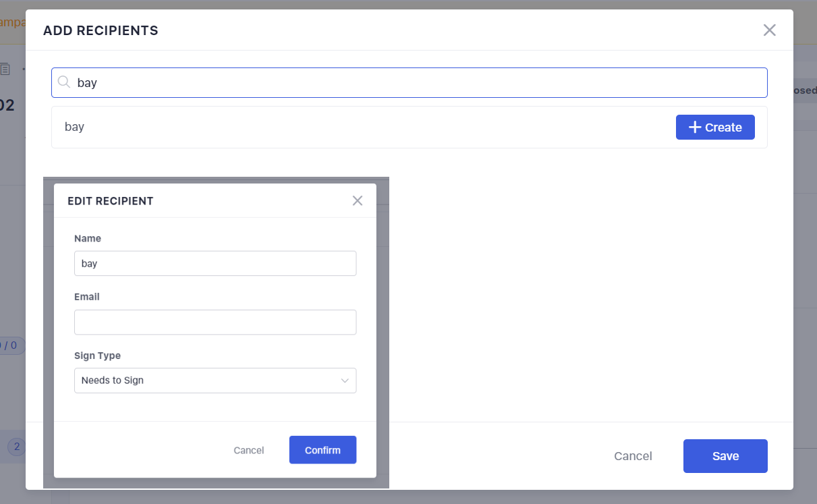817x504 pixels.
Task: Click the search magnifier icon
Action: pyautogui.click(x=64, y=82)
